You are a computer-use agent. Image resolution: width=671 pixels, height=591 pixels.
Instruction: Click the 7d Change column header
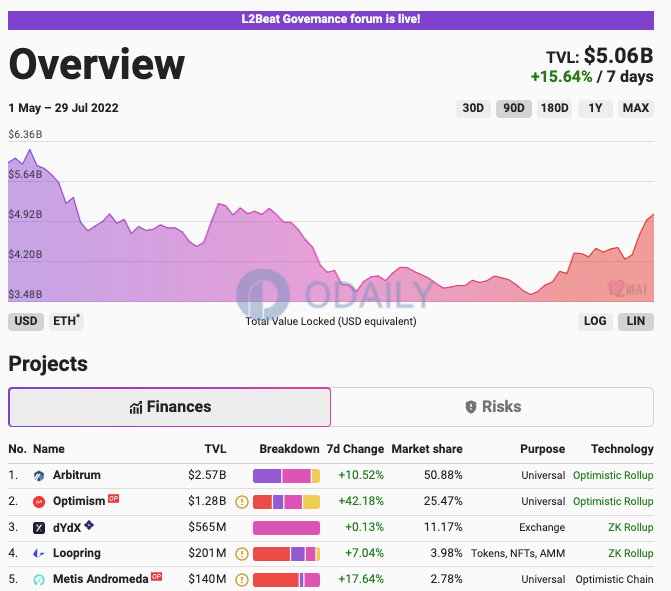355,449
